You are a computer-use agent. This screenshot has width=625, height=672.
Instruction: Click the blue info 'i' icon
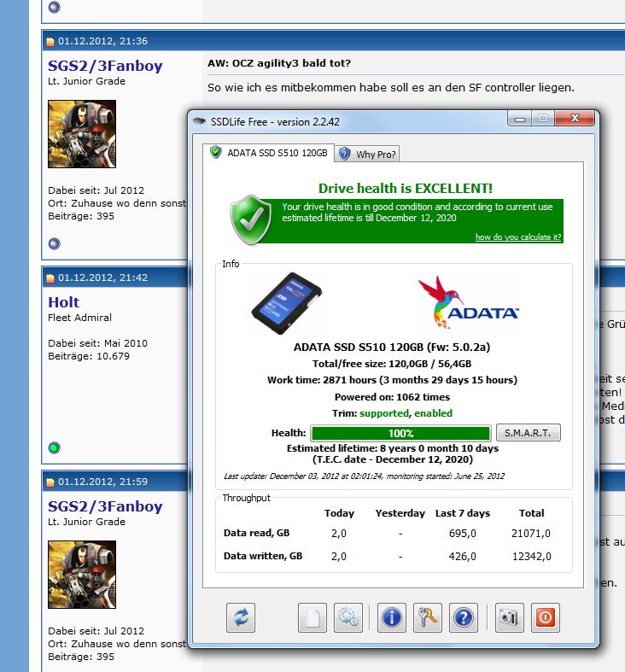point(392,617)
